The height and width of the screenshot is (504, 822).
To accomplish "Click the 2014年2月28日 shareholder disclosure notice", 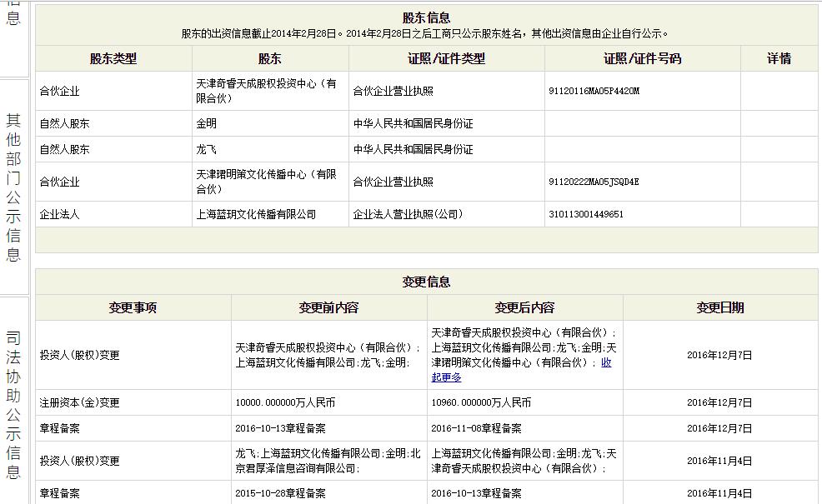I will pos(425,34).
